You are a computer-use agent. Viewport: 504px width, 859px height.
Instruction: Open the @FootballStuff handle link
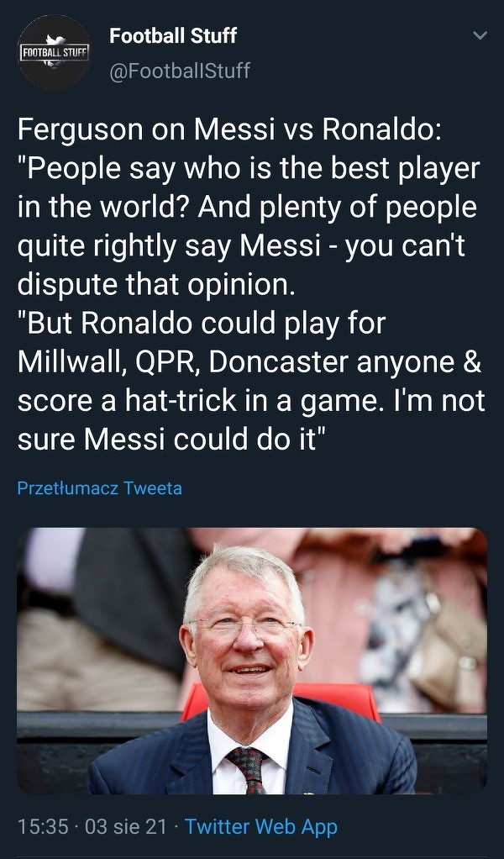[x=180, y=70]
